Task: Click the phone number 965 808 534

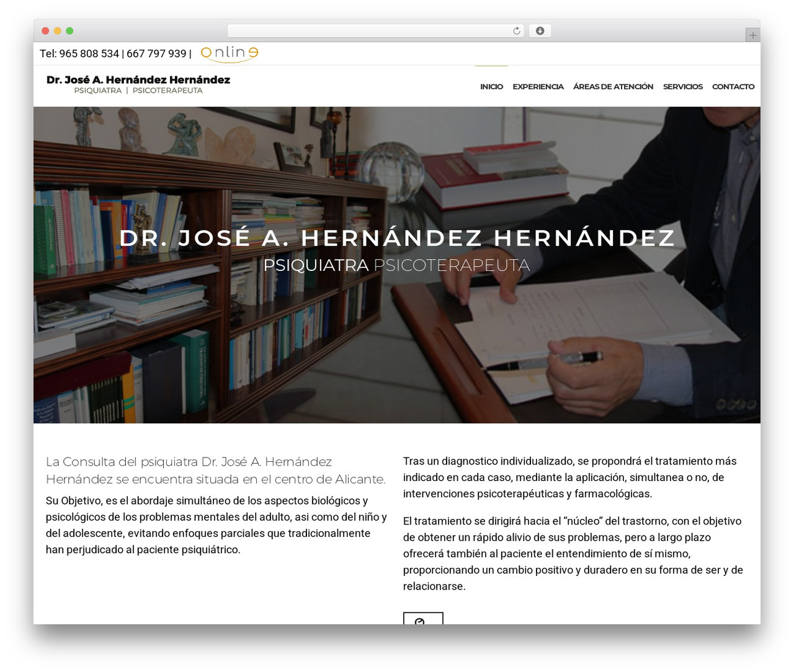Action: pos(89,54)
